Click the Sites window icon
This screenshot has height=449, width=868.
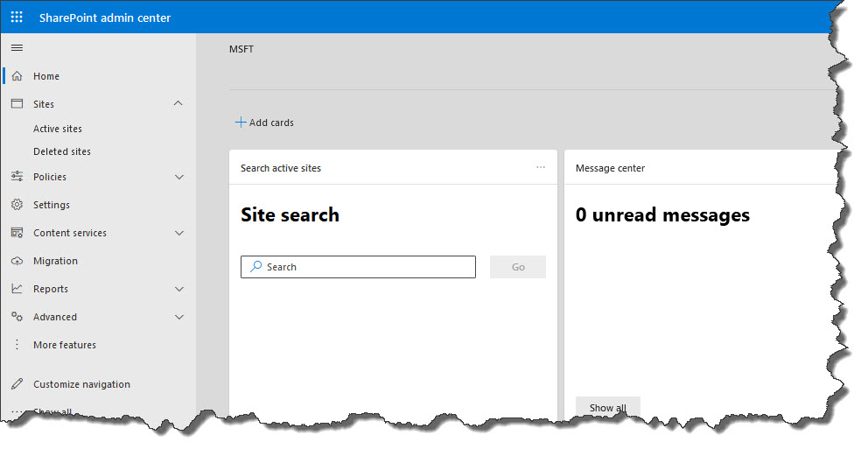17,103
